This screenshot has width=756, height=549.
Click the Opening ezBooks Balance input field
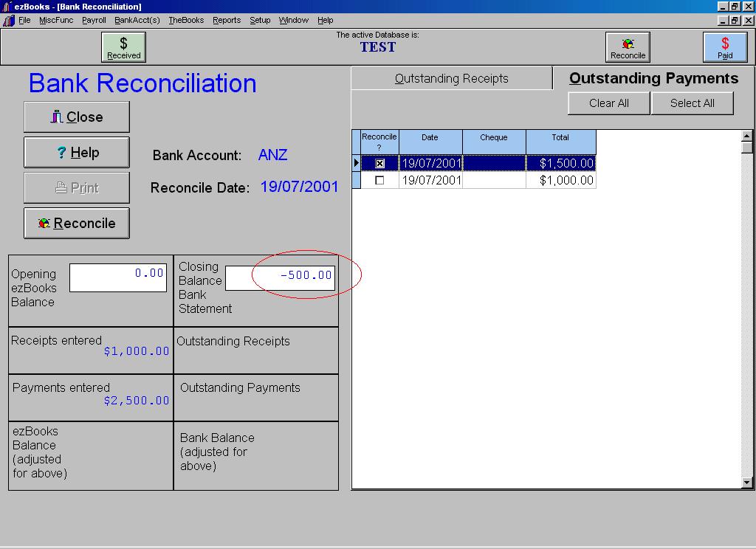118,277
